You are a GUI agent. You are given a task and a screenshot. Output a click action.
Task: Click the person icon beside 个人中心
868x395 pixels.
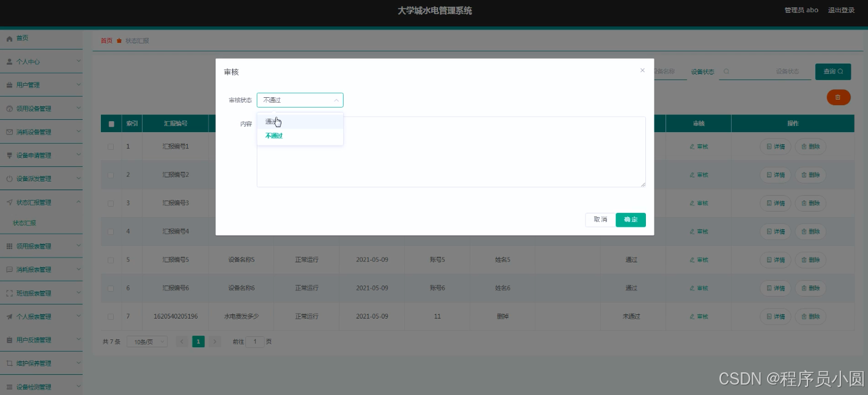tap(9, 62)
